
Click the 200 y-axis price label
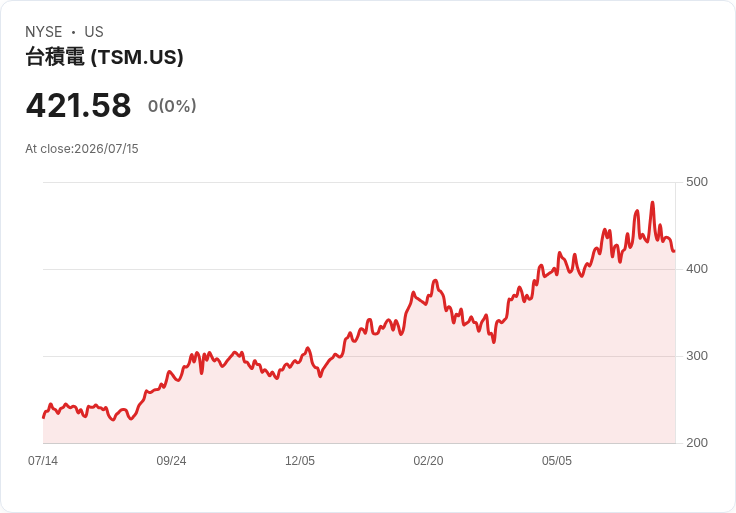(x=697, y=443)
